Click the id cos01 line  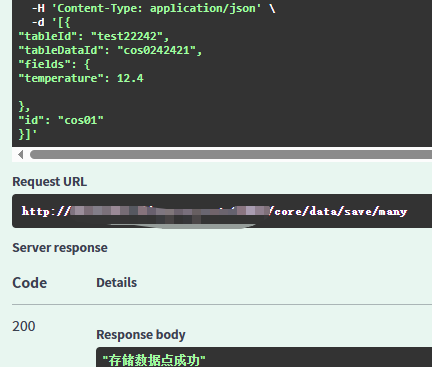pos(61,120)
